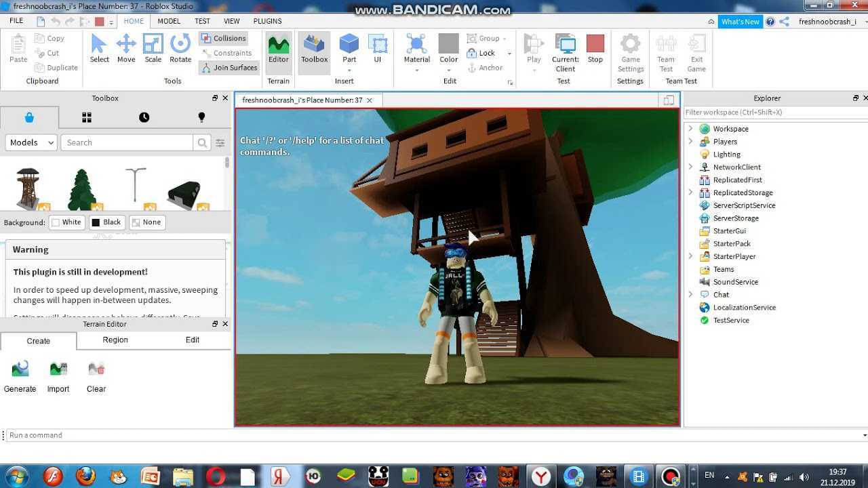Click the share icon near What's New

pyautogui.click(x=785, y=22)
